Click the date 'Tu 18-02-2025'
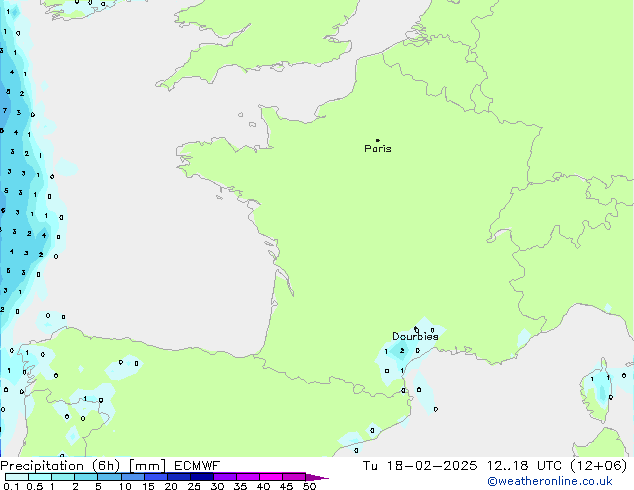 coord(420,466)
